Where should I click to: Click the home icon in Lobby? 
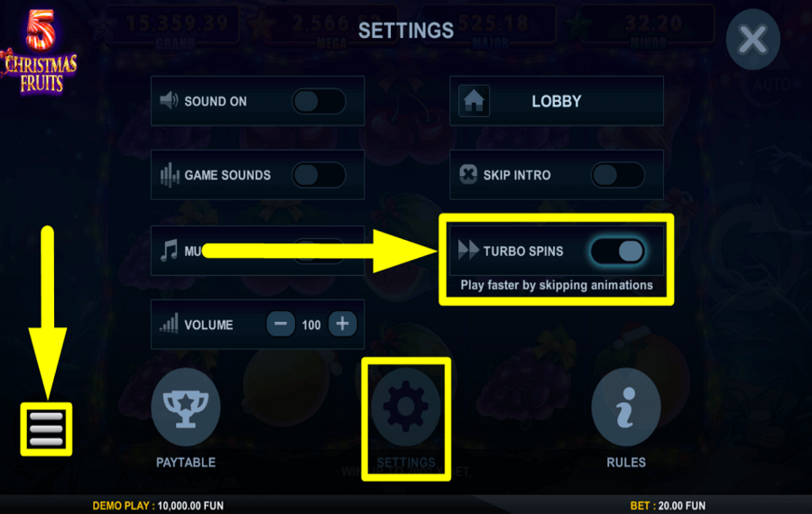474,101
